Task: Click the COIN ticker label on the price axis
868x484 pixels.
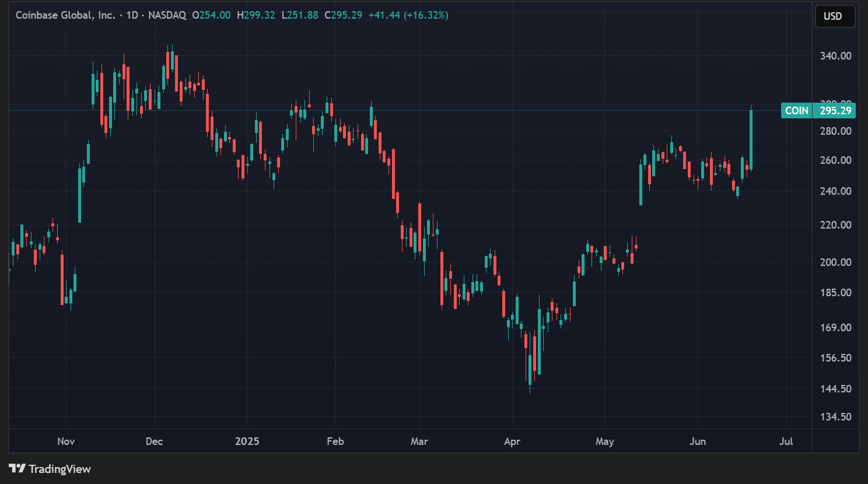Action: (796, 110)
